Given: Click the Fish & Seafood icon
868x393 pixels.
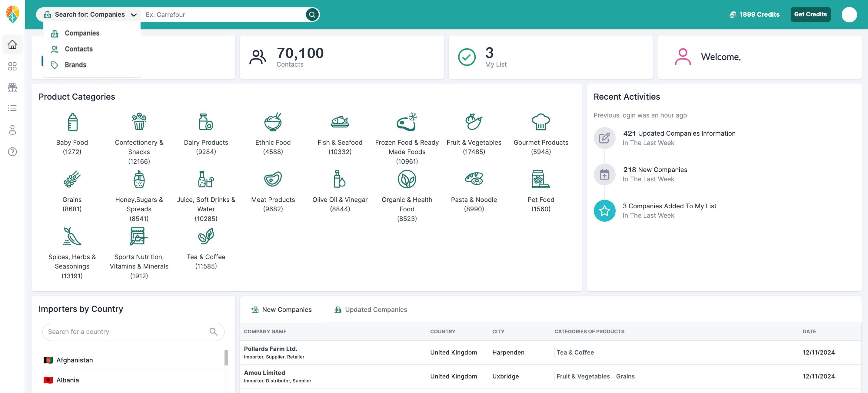Looking at the screenshot, I should pyautogui.click(x=340, y=122).
